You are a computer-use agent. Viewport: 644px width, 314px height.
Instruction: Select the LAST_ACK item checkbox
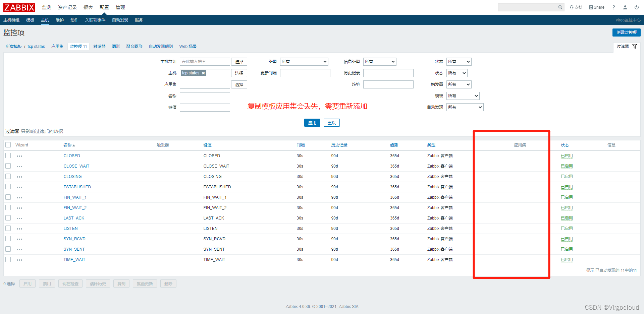[8, 218]
